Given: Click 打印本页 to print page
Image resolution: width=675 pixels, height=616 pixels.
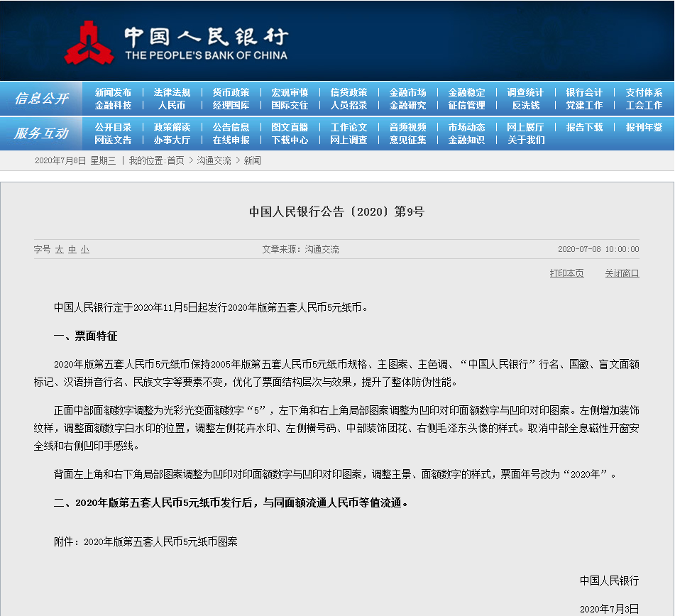Looking at the screenshot, I should [567, 273].
